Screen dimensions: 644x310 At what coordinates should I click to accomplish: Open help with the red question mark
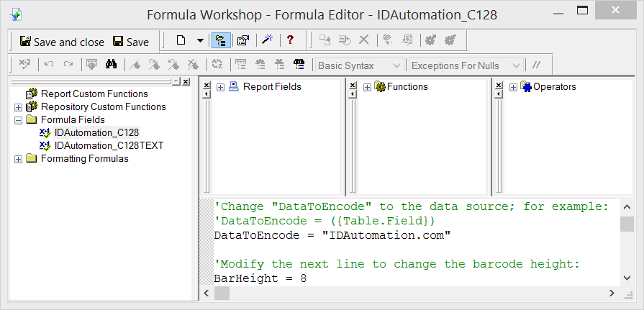[291, 40]
